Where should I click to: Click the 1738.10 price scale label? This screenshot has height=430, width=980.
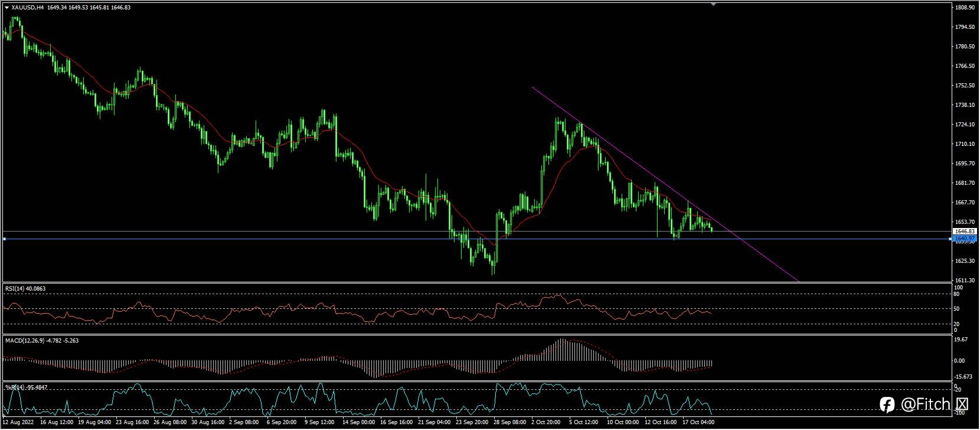pyautogui.click(x=963, y=105)
